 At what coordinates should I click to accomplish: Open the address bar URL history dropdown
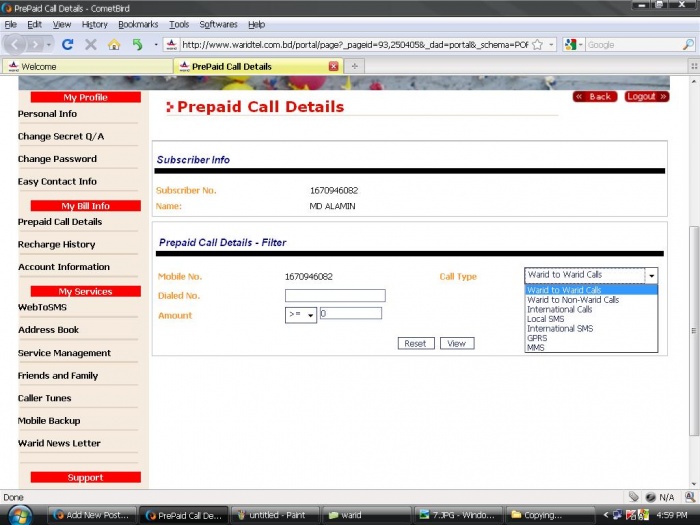coord(551,45)
